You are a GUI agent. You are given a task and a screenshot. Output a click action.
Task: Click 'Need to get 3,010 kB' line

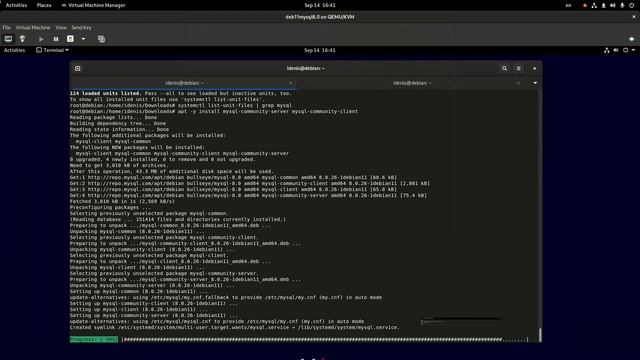pos(119,165)
